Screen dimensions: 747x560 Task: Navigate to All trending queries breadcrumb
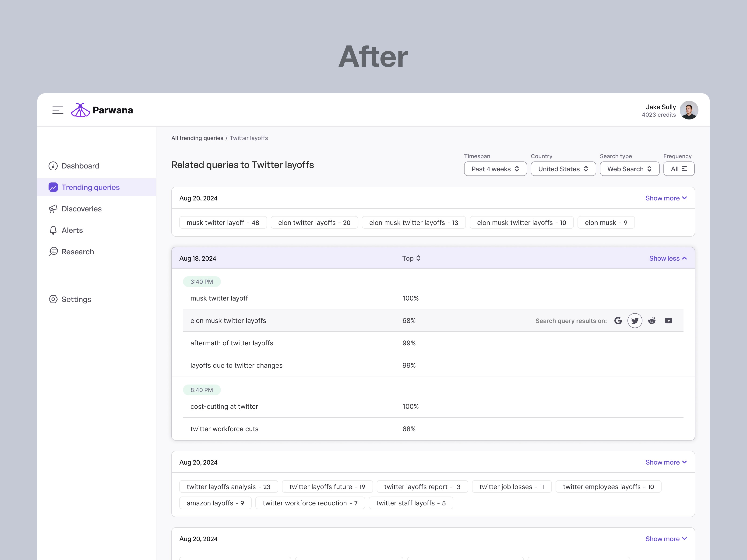[197, 138]
